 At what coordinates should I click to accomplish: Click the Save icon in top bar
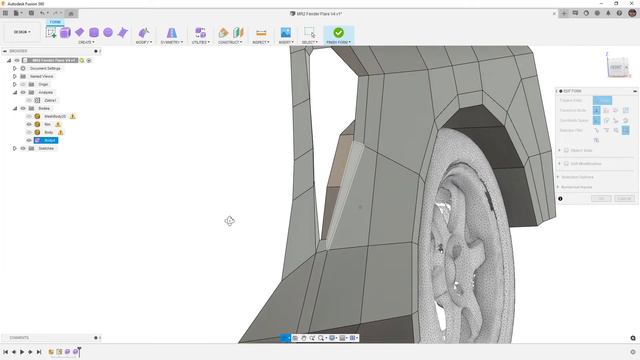(31, 13)
